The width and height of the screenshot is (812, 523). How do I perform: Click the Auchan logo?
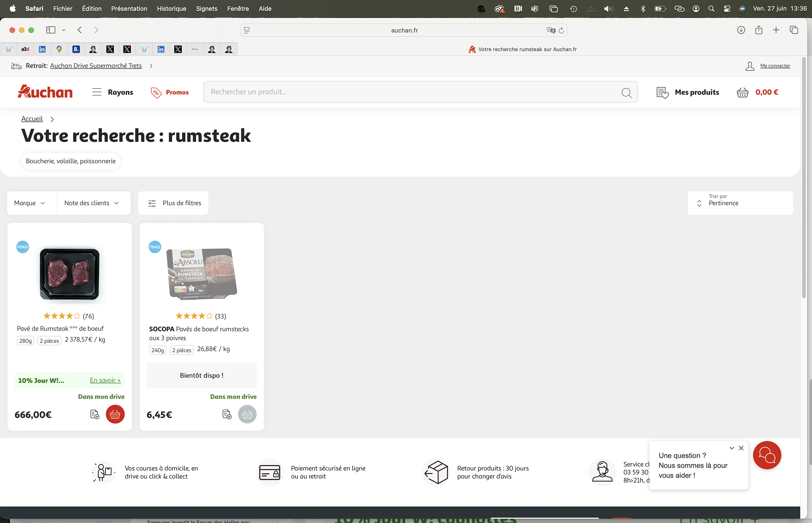point(45,92)
